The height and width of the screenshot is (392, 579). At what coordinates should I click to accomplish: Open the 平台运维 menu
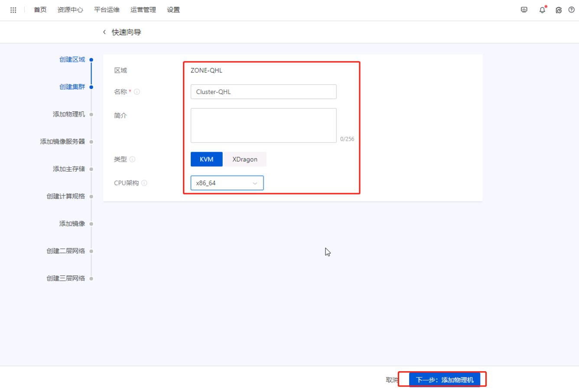click(106, 10)
